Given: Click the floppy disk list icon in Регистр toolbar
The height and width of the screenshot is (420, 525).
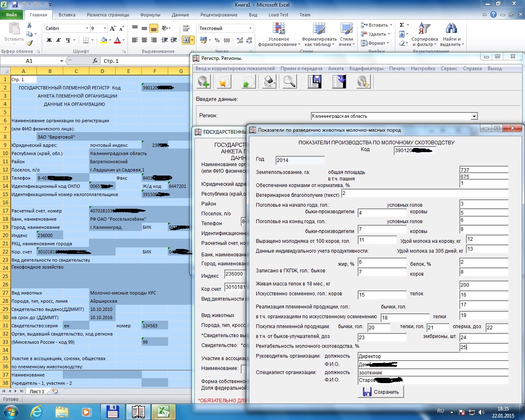Looking at the screenshot, I should click(314, 82).
